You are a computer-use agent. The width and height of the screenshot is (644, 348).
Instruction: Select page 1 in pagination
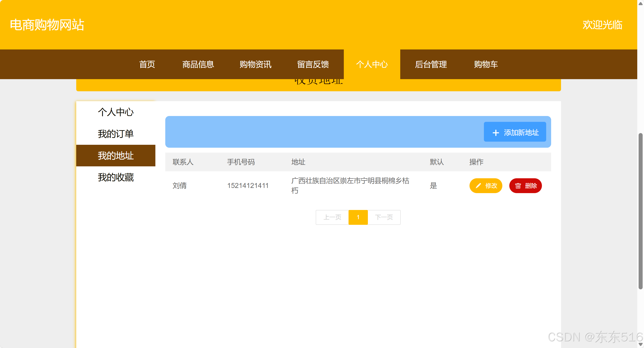click(358, 217)
